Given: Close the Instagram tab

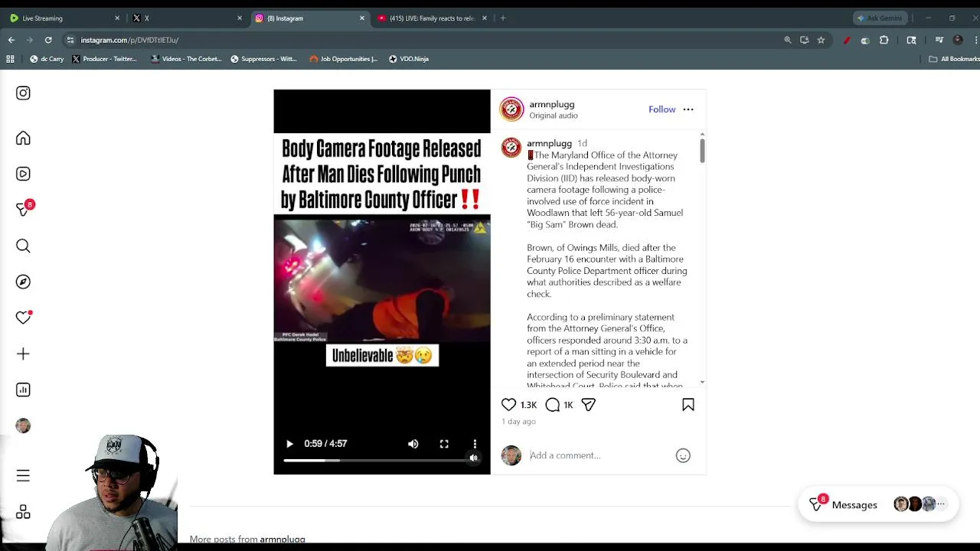Looking at the screenshot, I should (362, 18).
